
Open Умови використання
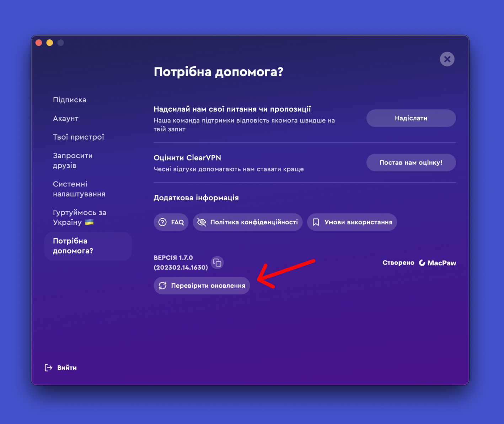coord(352,222)
